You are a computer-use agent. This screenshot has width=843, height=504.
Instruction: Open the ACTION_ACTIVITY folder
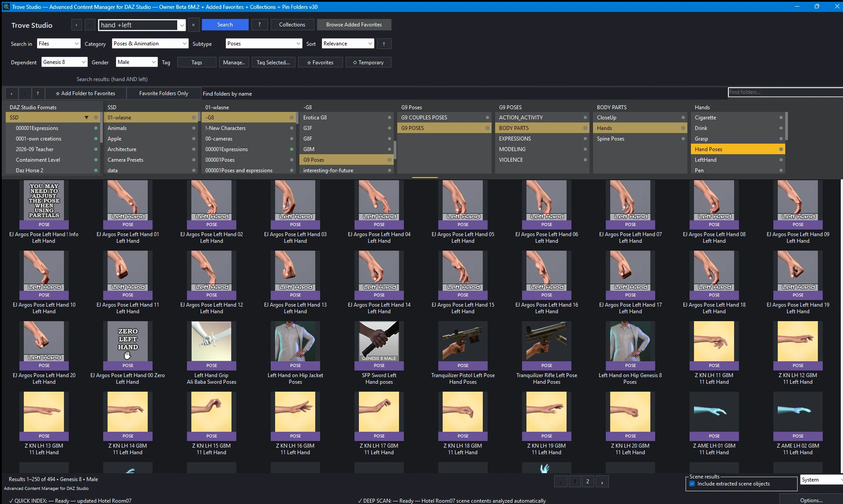click(542, 118)
